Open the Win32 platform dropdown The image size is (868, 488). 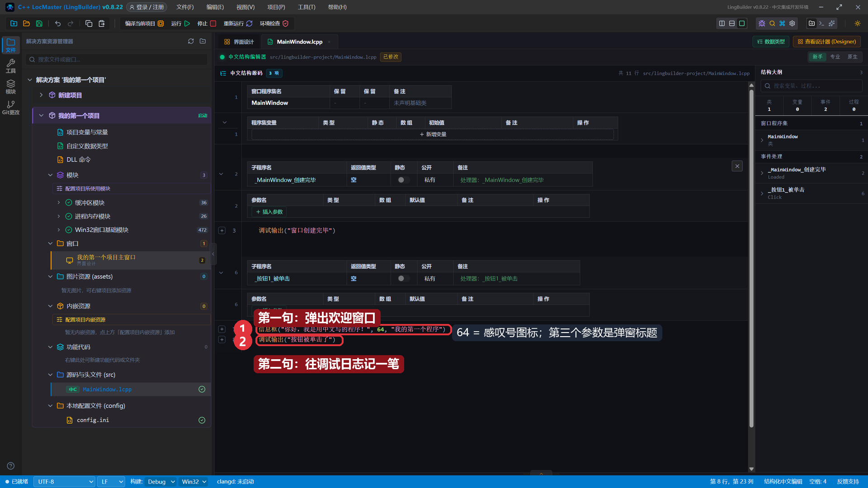[x=194, y=482]
